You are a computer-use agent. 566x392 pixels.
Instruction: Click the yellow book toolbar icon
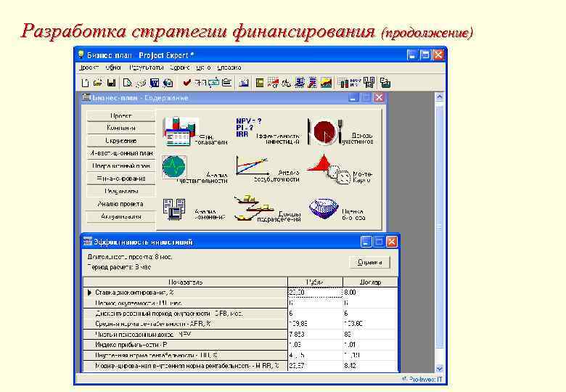260,83
